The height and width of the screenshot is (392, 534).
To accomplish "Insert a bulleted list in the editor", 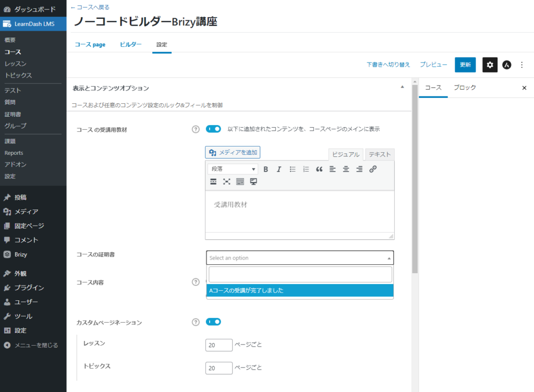I will click(293, 169).
